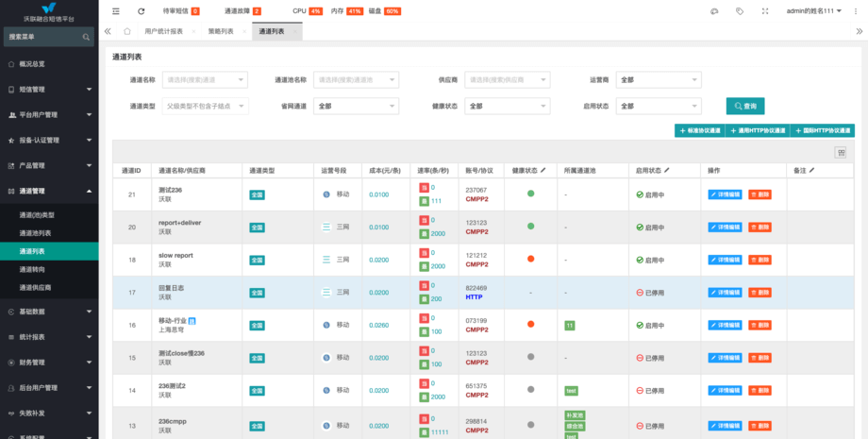The height and width of the screenshot is (439, 868).
Task: Toggle fullscreen mode icon
Action: click(x=765, y=11)
